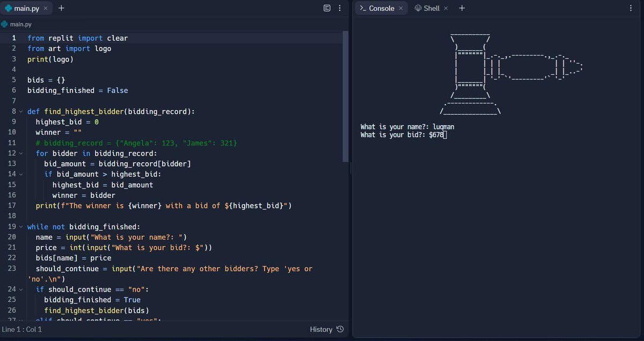Open the editor pane format icon

tap(327, 8)
